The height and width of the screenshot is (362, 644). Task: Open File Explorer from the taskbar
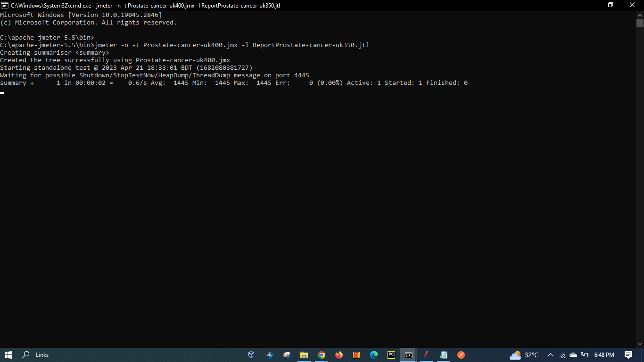click(304, 355)
